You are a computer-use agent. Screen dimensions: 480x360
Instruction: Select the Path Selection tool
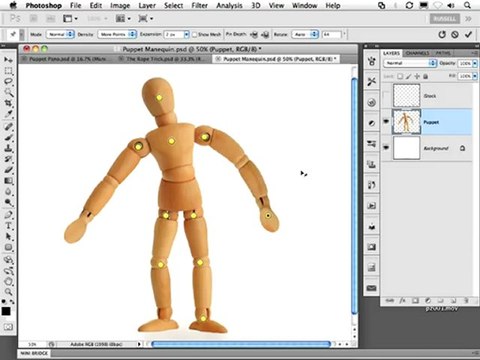[x=8, y=237]
